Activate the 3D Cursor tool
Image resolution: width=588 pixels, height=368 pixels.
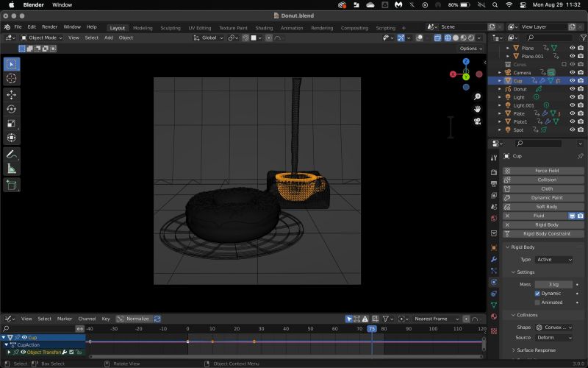click(12, 78)
